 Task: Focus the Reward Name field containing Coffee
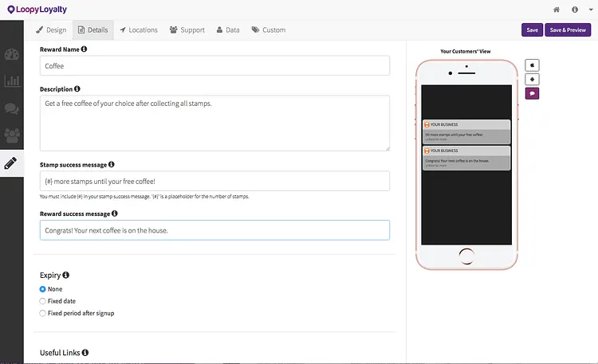click(x=214, y=65)
